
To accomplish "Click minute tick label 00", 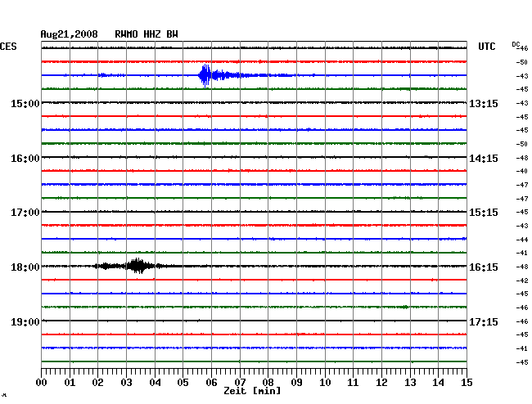I will tap(42, 382).
